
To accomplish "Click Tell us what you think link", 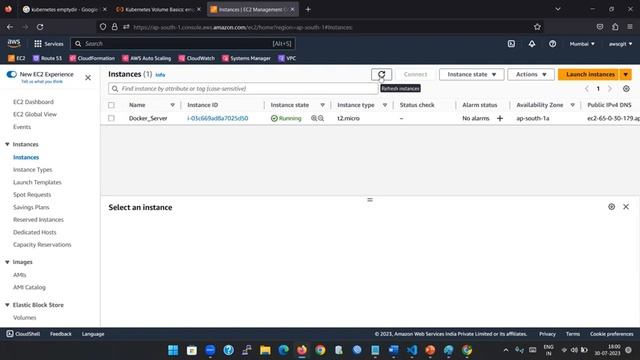I will (x=42, y=82).
